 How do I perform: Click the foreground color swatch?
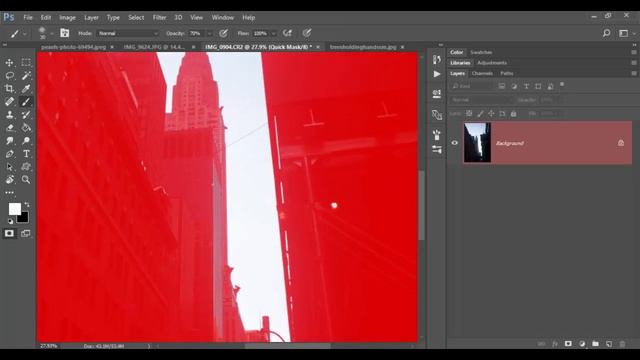tap(15, 209)
